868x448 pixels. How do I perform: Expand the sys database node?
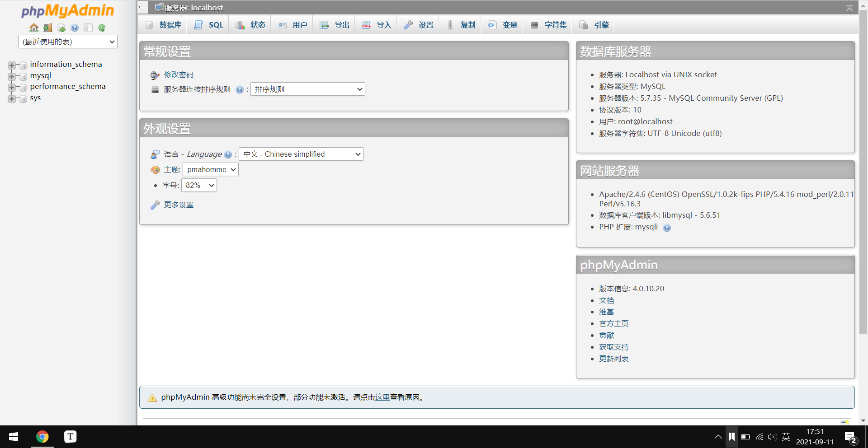(x=12, y=98)
